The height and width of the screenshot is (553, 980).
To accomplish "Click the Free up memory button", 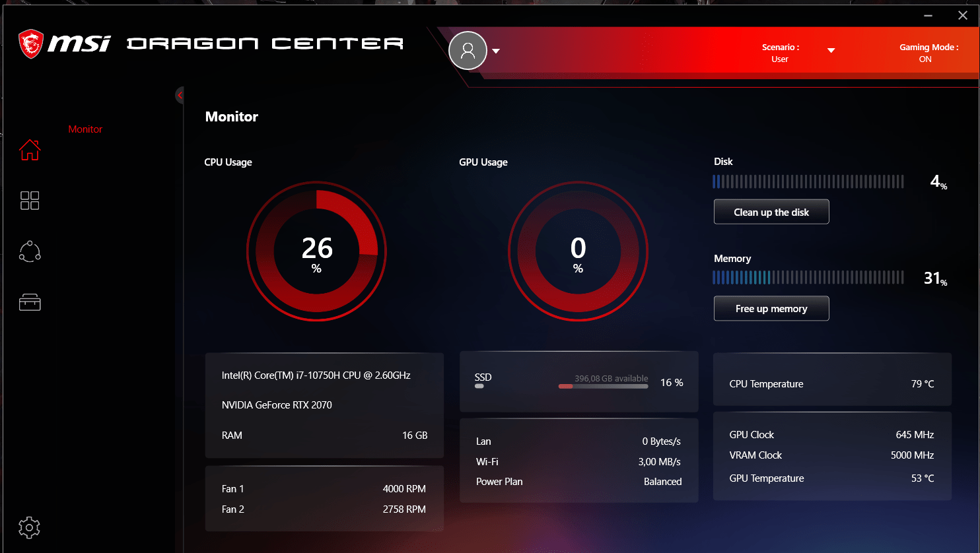I will (771, 308).
